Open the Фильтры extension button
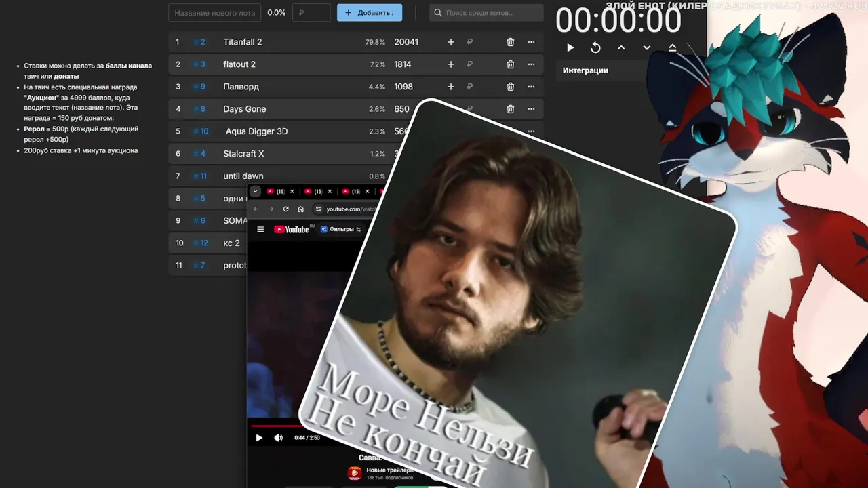Screen dimensions: 868x488 341,230
